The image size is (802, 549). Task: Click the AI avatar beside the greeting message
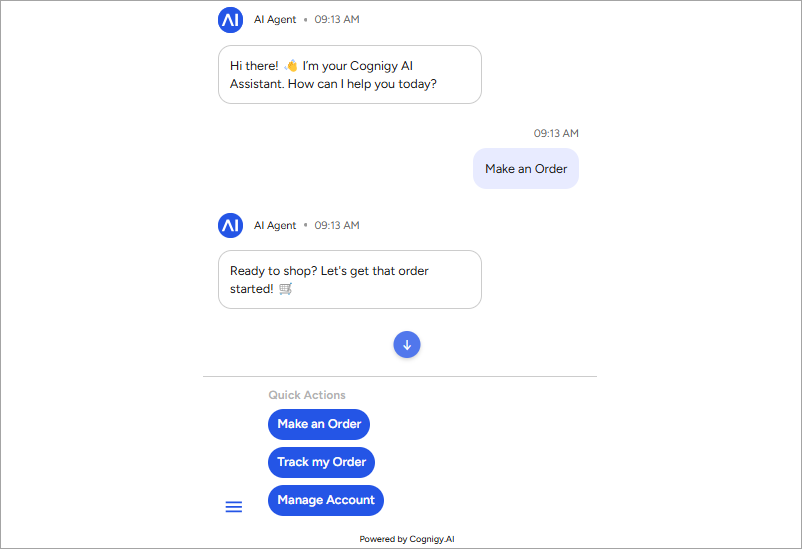[x=230, y=20]
